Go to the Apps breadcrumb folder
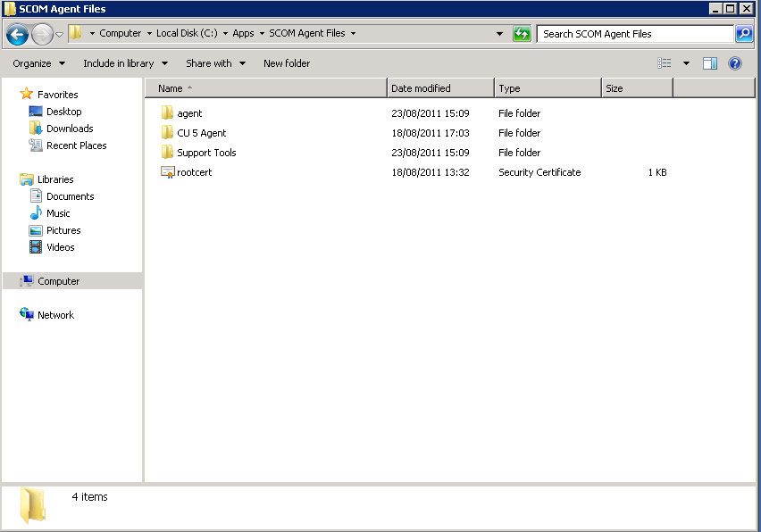Image resolution: width=761 pixels, height=532 pixels. [243, 33]
